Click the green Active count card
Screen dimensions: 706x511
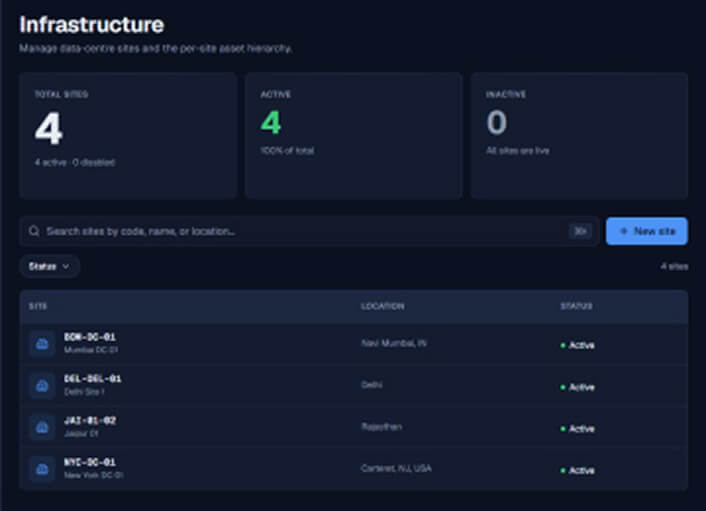[x=354, y=136]
